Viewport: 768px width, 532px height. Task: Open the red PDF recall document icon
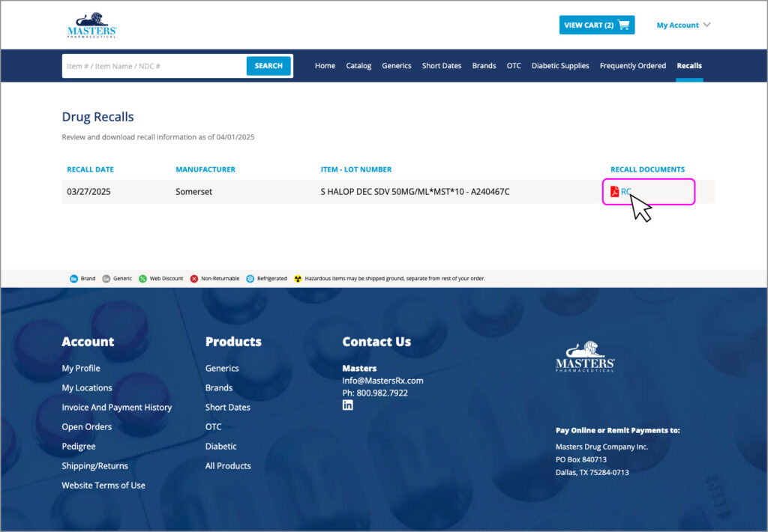pos(615,191)
